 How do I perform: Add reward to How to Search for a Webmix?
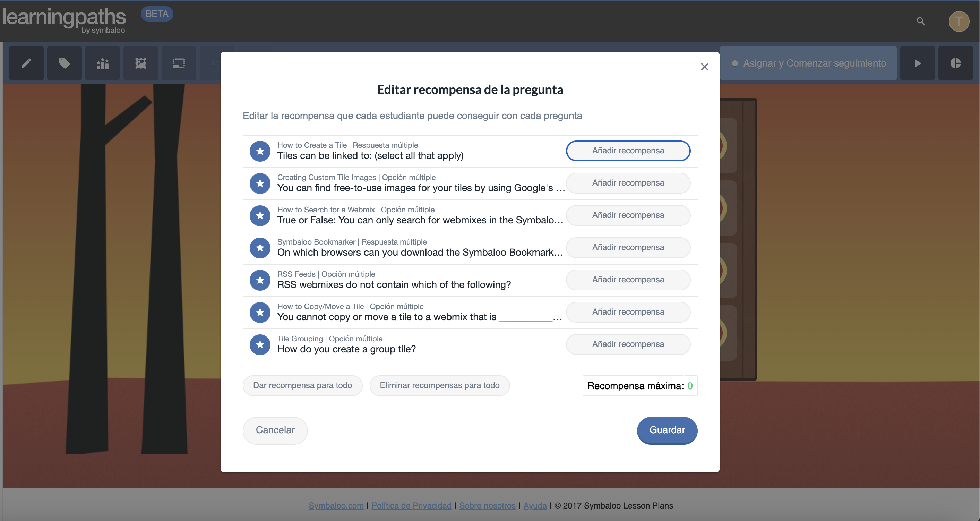coord(628,215)
